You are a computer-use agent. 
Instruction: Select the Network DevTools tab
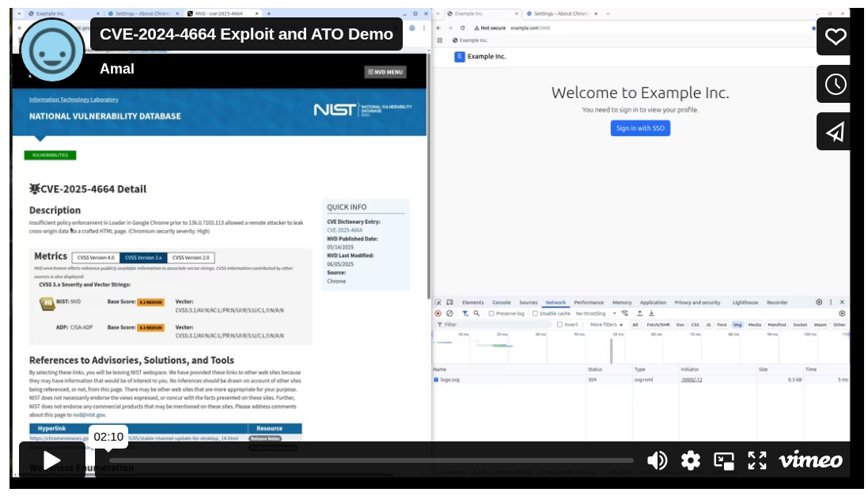(555, 302)
